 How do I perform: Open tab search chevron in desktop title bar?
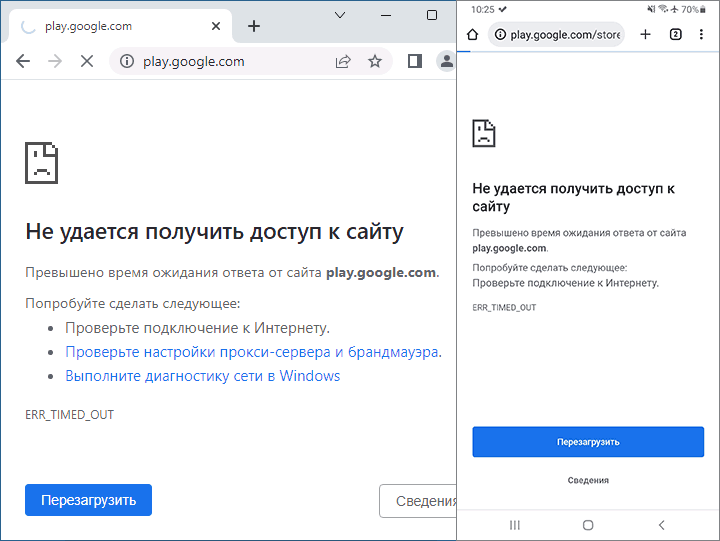click(x=340, y=15)
